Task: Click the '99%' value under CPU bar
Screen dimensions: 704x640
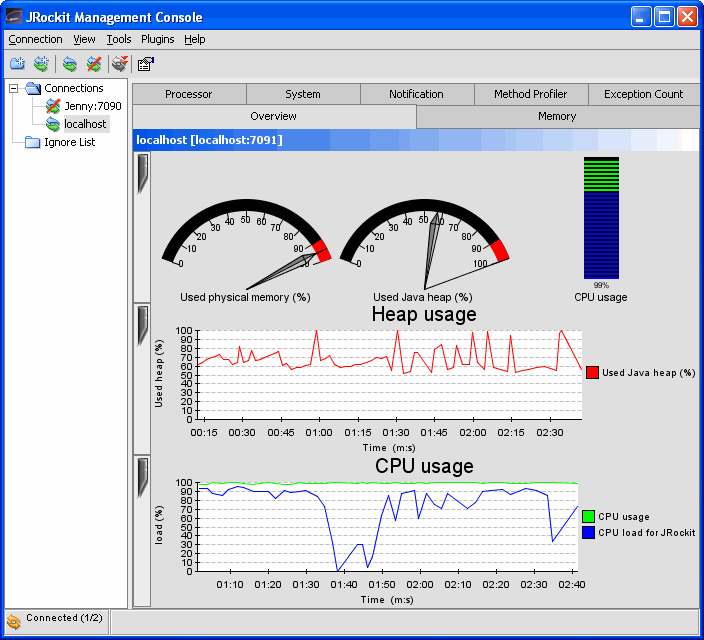Action: [x=601, y=285]
